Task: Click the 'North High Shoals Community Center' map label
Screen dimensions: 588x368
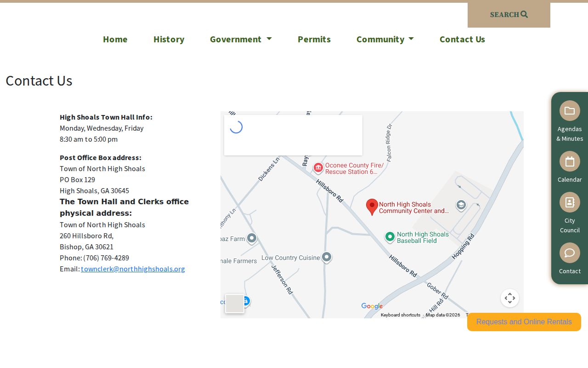Action: [x=414, y=208]
